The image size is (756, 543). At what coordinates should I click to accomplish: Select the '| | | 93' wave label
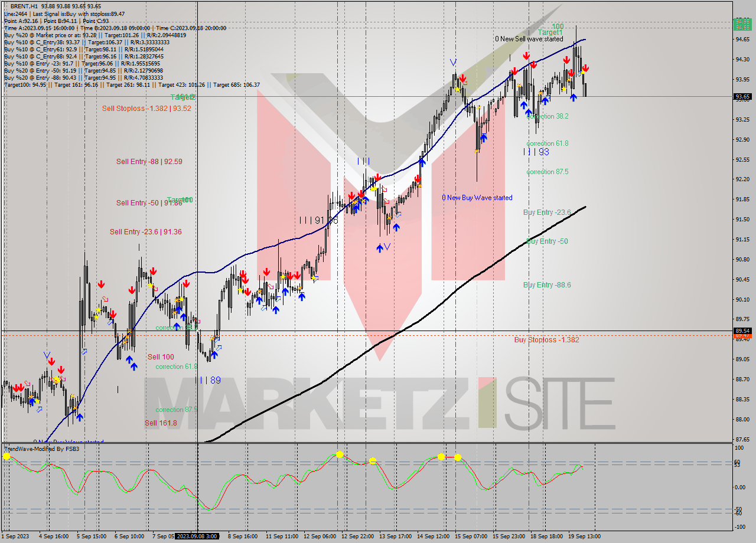536,152
